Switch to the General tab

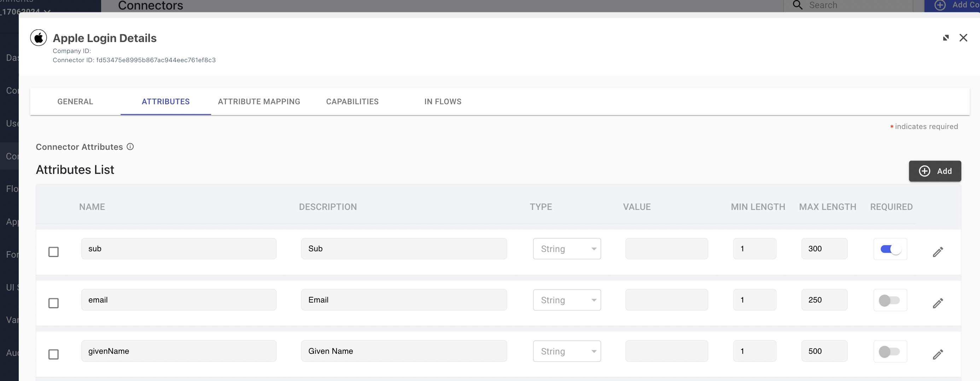(75, 101)
